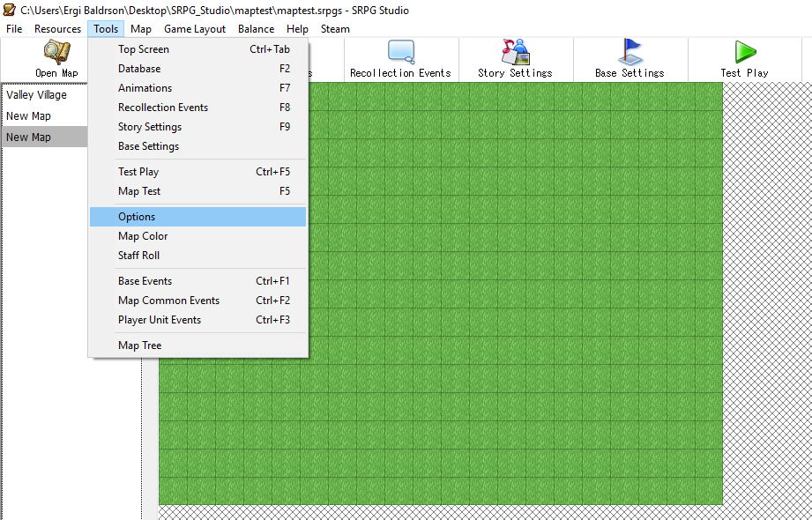Select Base Events in the Tools menu
This screenshot has height=520, width=812.
click(x=144, y=280)
